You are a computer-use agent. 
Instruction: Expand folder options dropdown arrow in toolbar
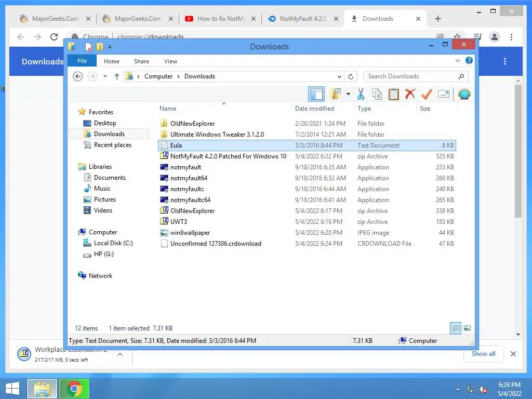click(x=348, y=94)
